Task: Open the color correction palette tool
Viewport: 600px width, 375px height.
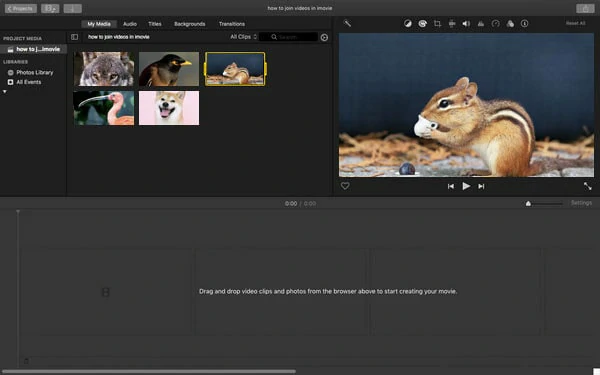Action: 422,24
